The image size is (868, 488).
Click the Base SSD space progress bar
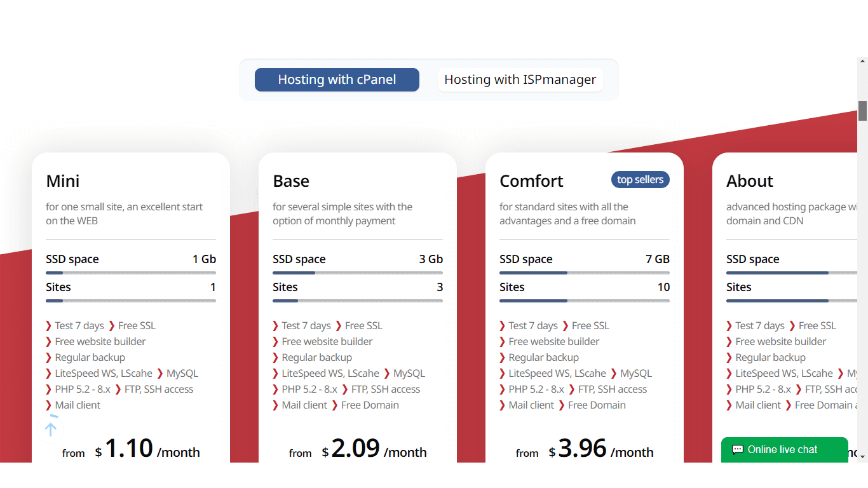click(x=358, y=273)
